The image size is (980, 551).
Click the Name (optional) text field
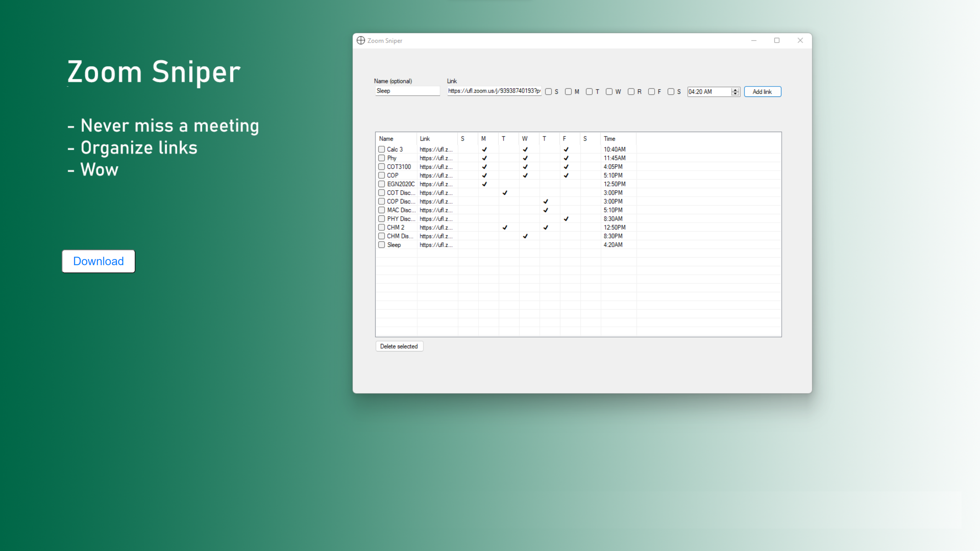pos(407,91)
